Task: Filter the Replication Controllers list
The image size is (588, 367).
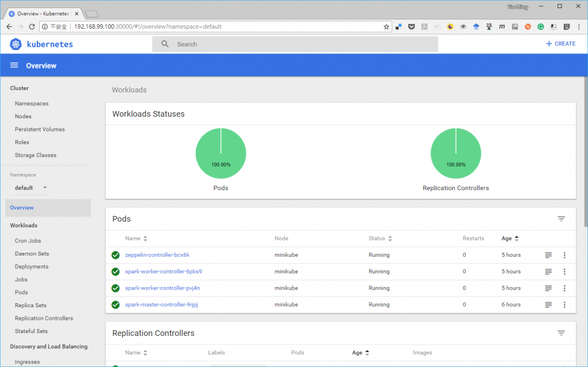Action: [x=561, y=333]
